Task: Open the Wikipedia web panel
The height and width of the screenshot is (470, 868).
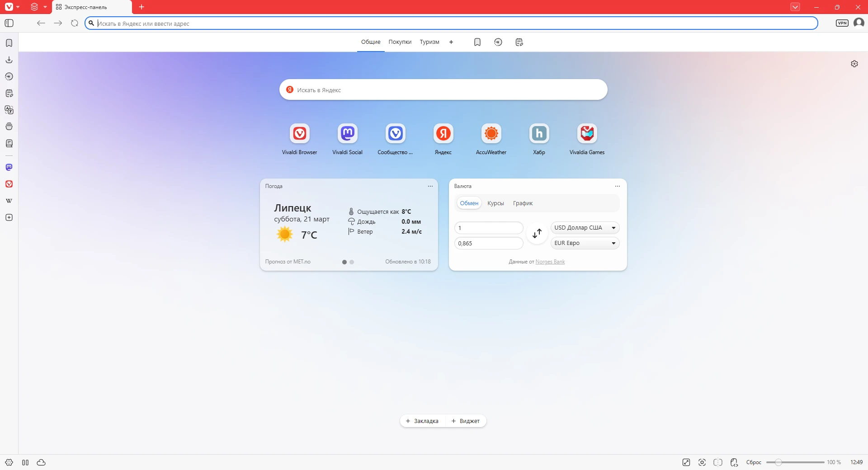Action: [x=9, y=201]
